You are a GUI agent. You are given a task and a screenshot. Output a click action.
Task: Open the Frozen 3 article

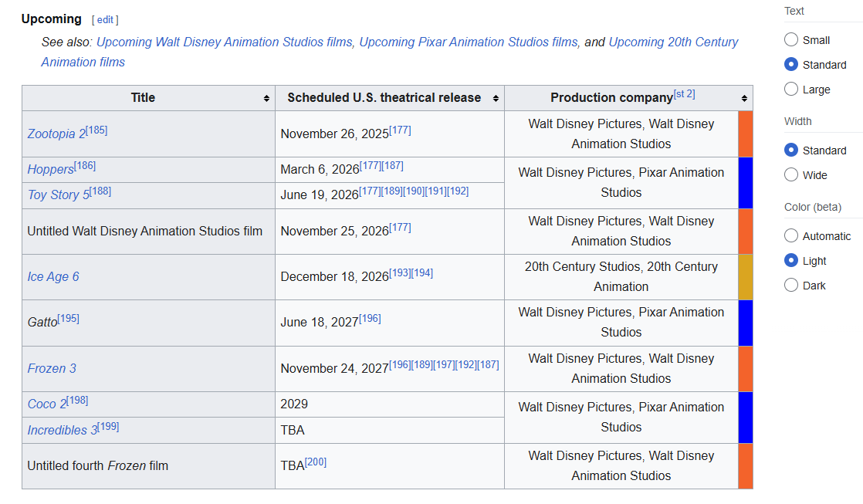click(x=52, y=369)
